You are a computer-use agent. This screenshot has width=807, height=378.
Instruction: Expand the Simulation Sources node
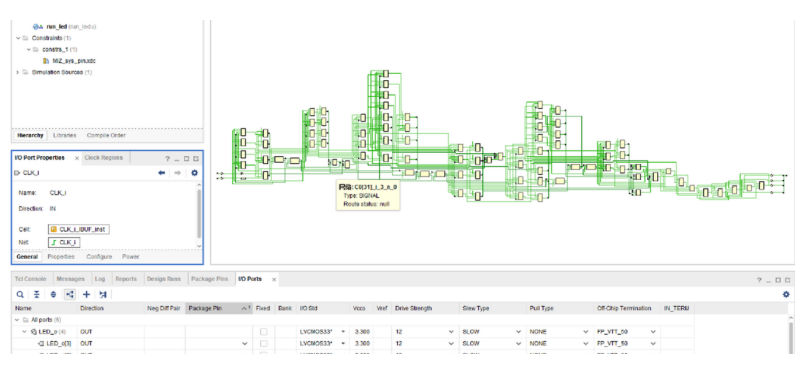point(17,72)
